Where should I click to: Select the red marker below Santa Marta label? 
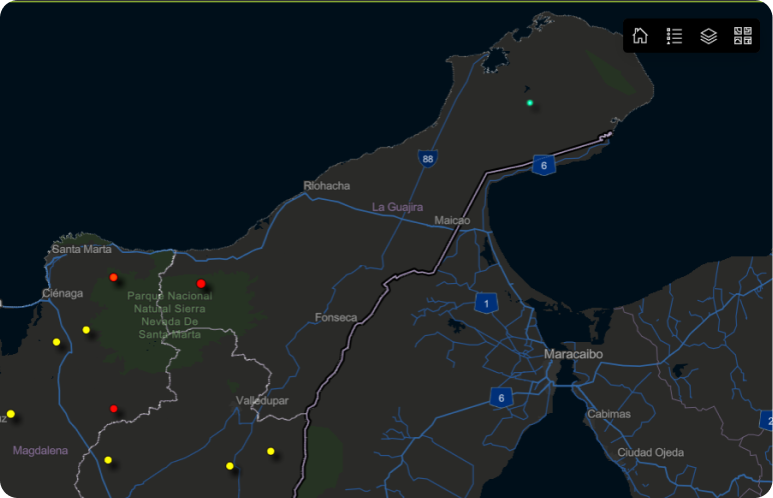tap(113, 277)
